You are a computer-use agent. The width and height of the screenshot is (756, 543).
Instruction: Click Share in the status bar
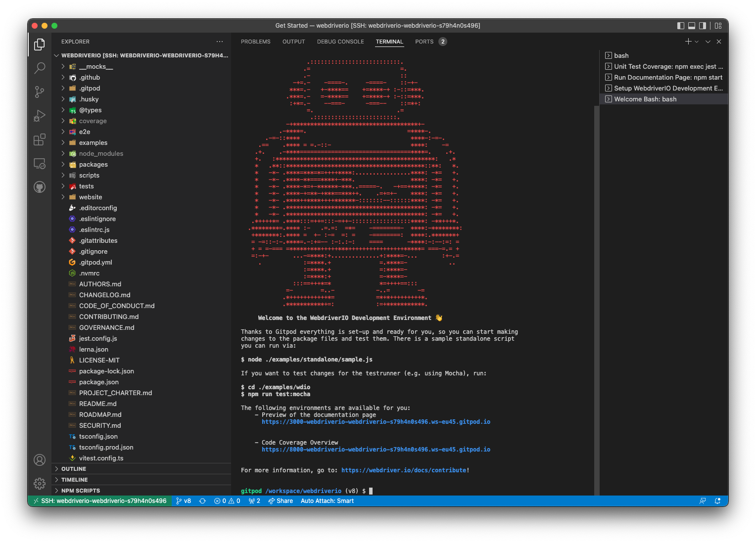click(x=281, y=501)
